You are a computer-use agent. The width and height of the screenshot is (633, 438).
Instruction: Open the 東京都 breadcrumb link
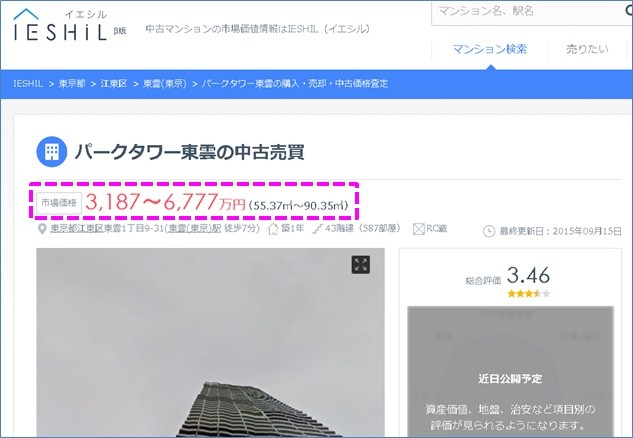72,84
